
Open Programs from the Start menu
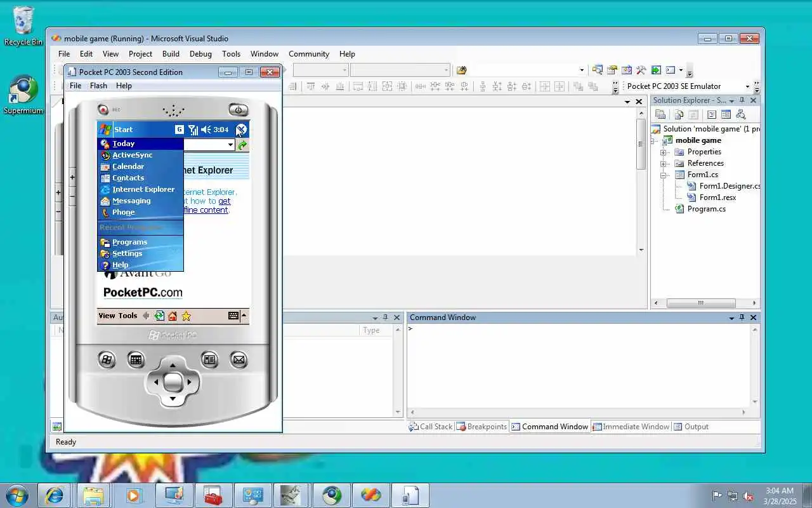[x=140, y=242]
